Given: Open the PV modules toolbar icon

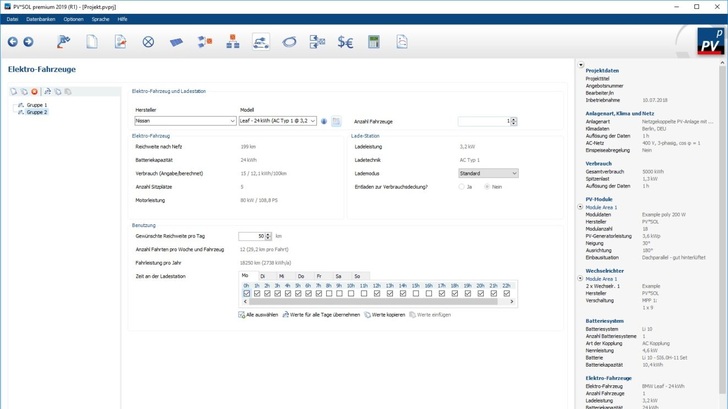Looking at the screenshot, I should click(x=176, y=42).
